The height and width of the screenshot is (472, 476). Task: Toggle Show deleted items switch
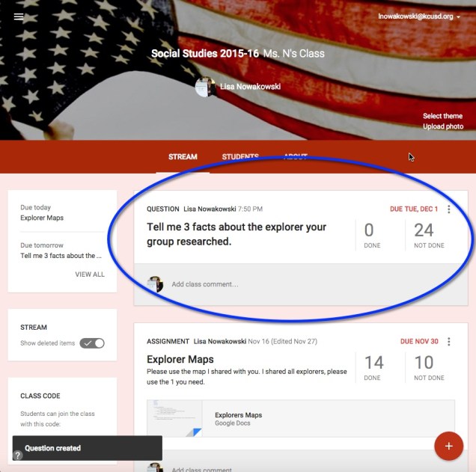[x=92, y=343]
